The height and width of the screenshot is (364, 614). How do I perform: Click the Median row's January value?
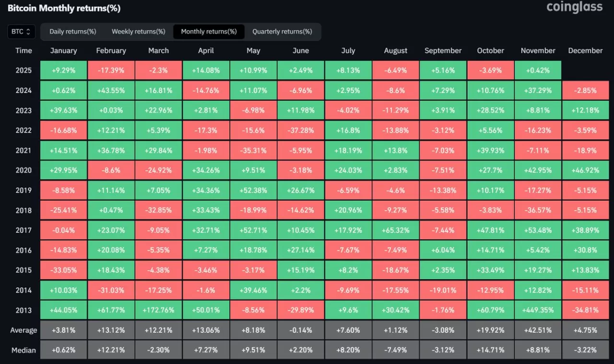[63, 350]
